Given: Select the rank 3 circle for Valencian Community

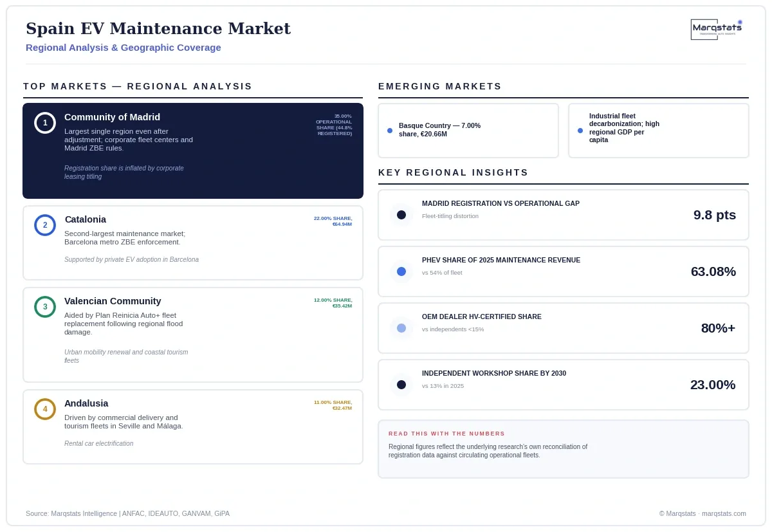Looking at the screenshot, I should click(x=45, y=307).
